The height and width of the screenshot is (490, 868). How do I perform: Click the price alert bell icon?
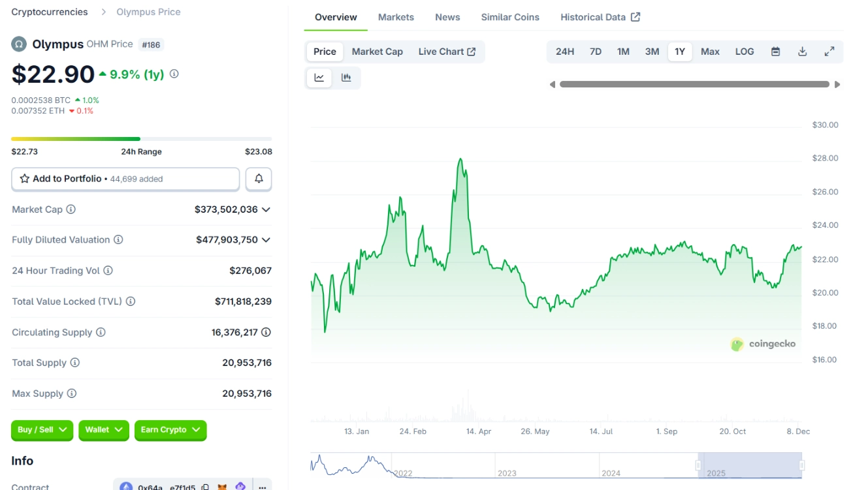click(259, 179)
